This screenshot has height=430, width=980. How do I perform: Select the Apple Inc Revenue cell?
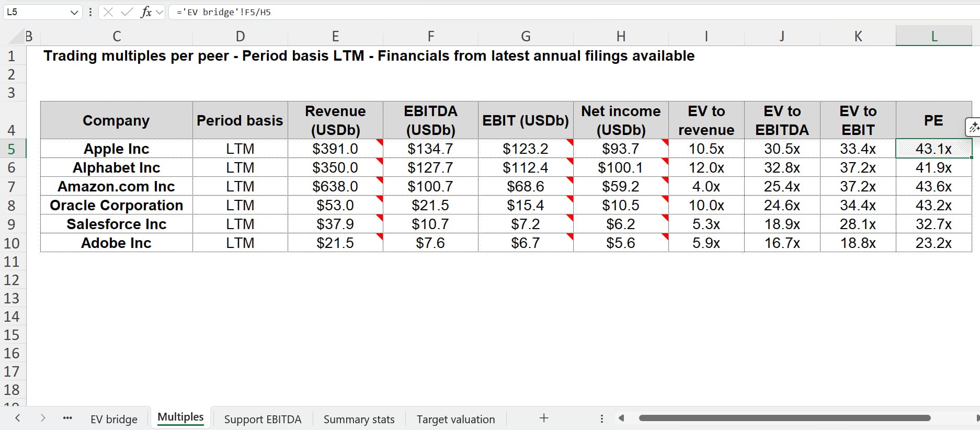click(x=335, y=149)
